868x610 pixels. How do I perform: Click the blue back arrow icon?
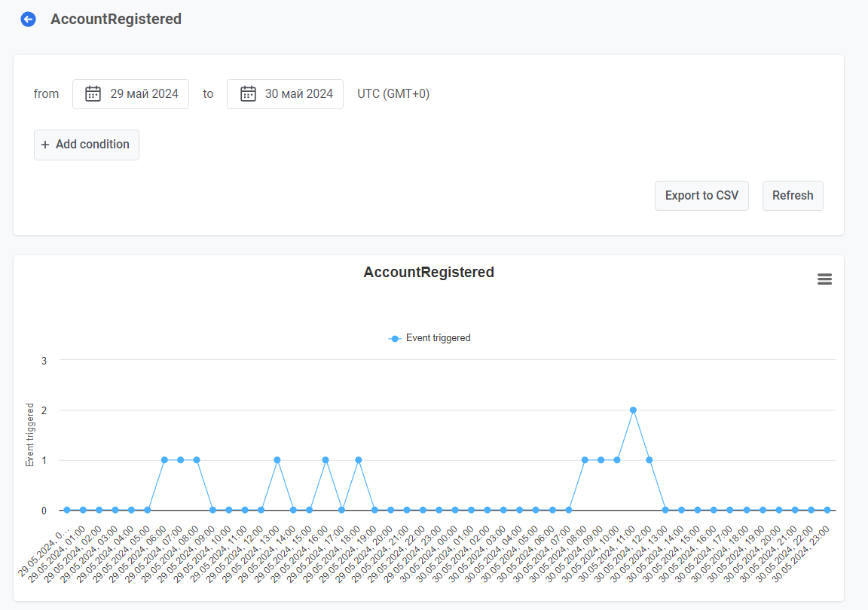click(x=28, y=20)
